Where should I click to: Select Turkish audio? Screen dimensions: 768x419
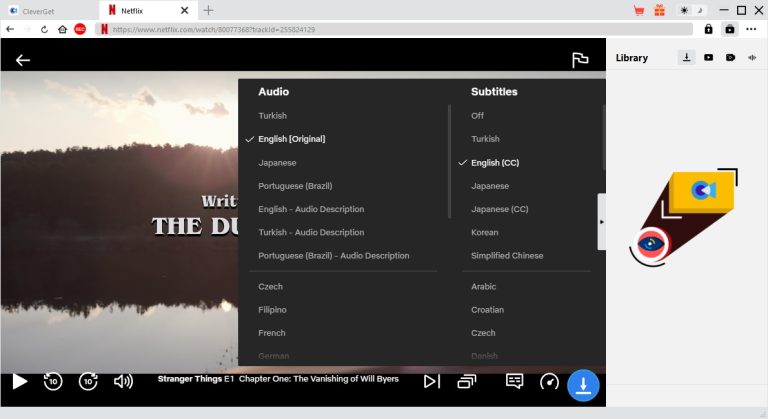tap(272, 116)
